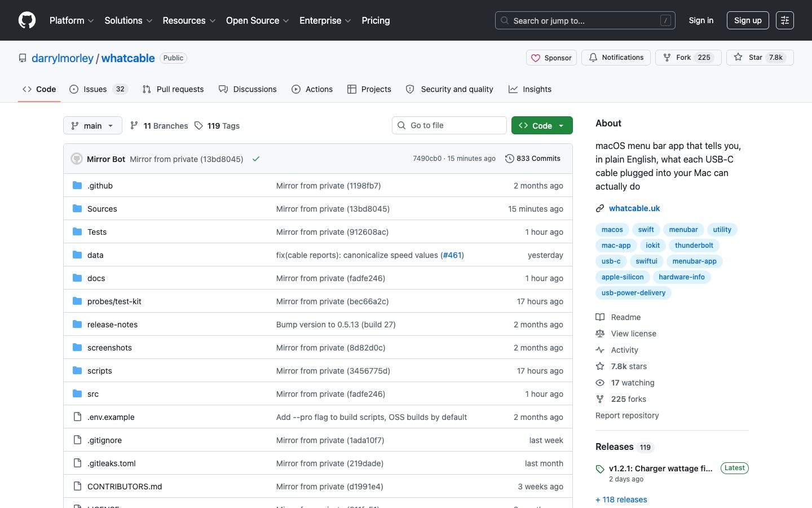Open the global navigation settings icon button
This screenshot has width=812, height=508.
pyautogui.click(x=784, y=20)
